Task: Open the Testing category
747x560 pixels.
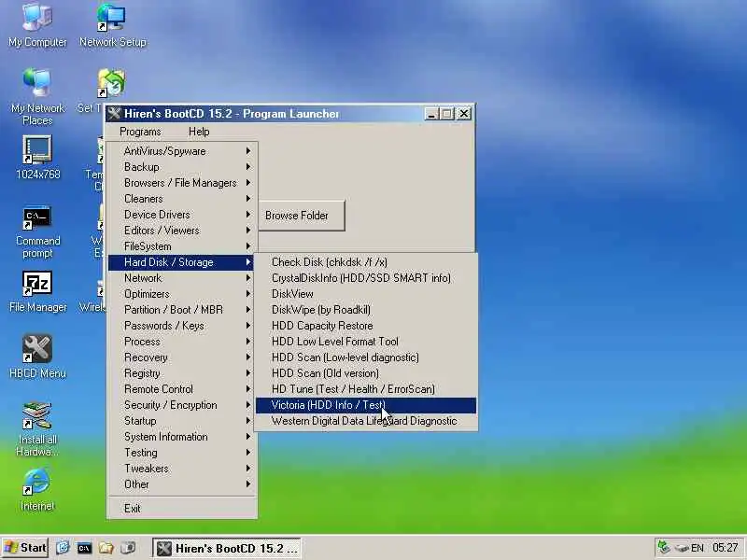Action: point(183,453)
